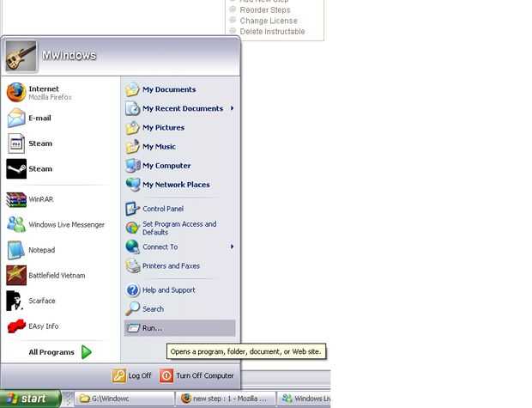Launch Scarface game icon

click(15, 301)
